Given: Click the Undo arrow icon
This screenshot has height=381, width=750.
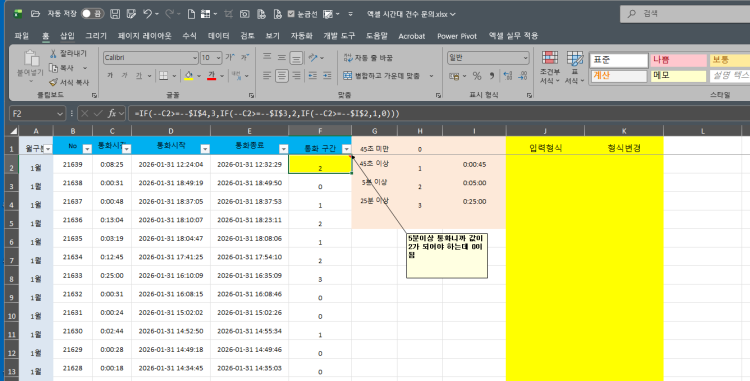Looking at the screenshot, I should coord(148,14).
